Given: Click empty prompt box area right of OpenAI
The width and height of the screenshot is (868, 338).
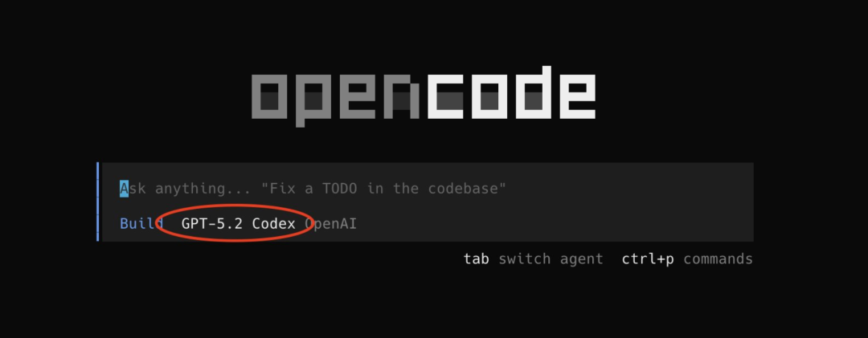Looking at the screenshot, I should (554, 224).
